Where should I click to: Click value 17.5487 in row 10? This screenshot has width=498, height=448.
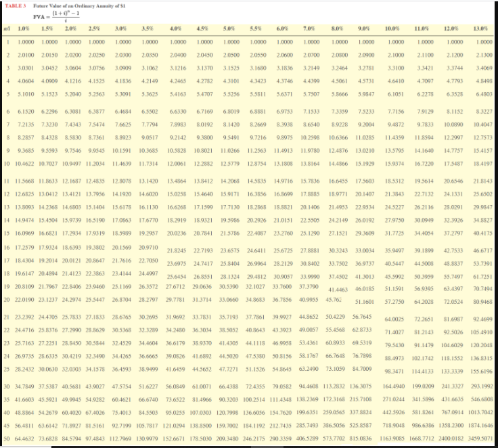click(x=453, y=164)
